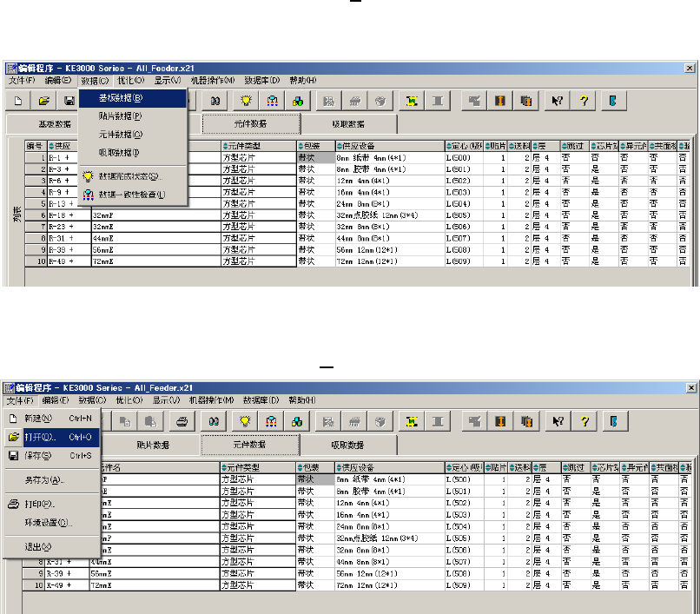Switch to 吸取数据 tab in 文件-menu window
700x614 pixels.
pyautogui.click(x=348, y=446)
